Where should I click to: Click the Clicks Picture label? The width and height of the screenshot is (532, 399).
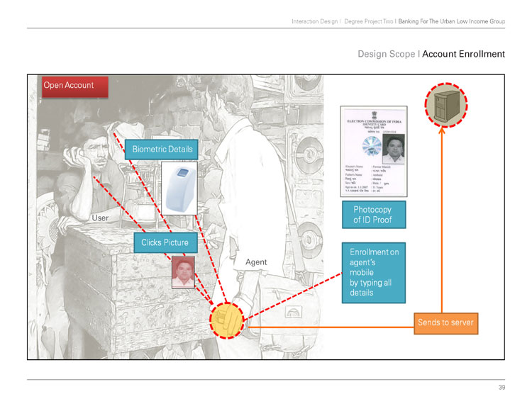tap(165, 242)
